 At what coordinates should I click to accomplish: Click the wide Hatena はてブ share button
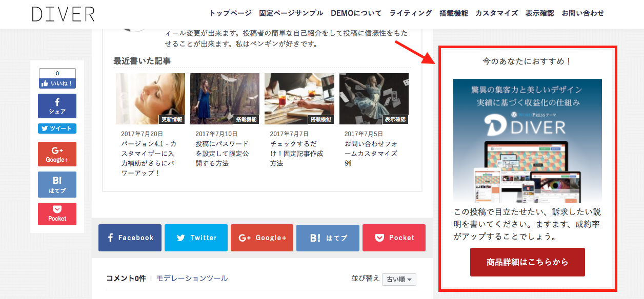click(x=328, y=238)
